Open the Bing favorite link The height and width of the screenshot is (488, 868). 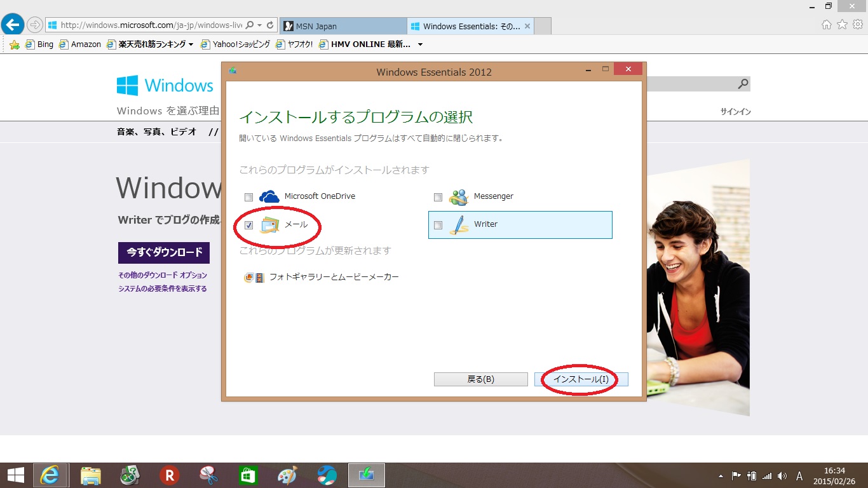point(39,44)
